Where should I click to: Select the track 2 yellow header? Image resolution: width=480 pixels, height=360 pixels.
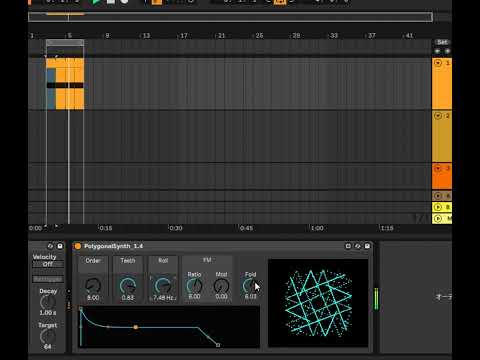click(442, 136)
